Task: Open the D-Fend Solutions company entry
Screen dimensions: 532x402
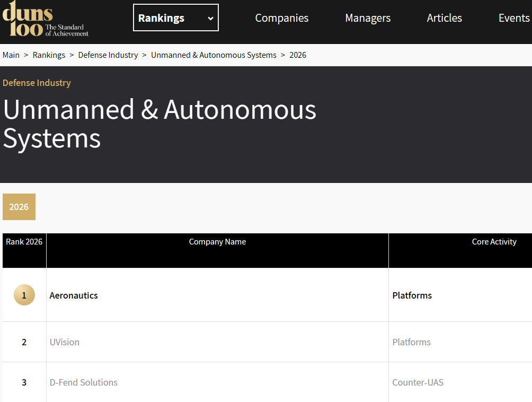Action: [84, 382]
